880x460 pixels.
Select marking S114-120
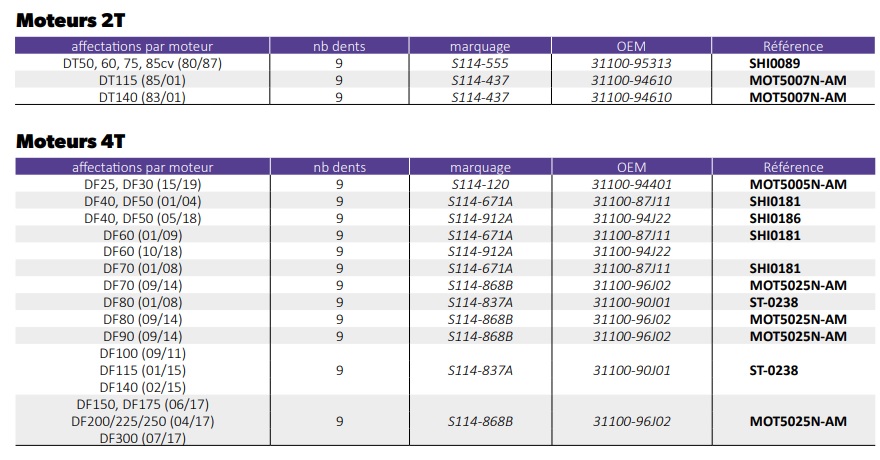480,184
